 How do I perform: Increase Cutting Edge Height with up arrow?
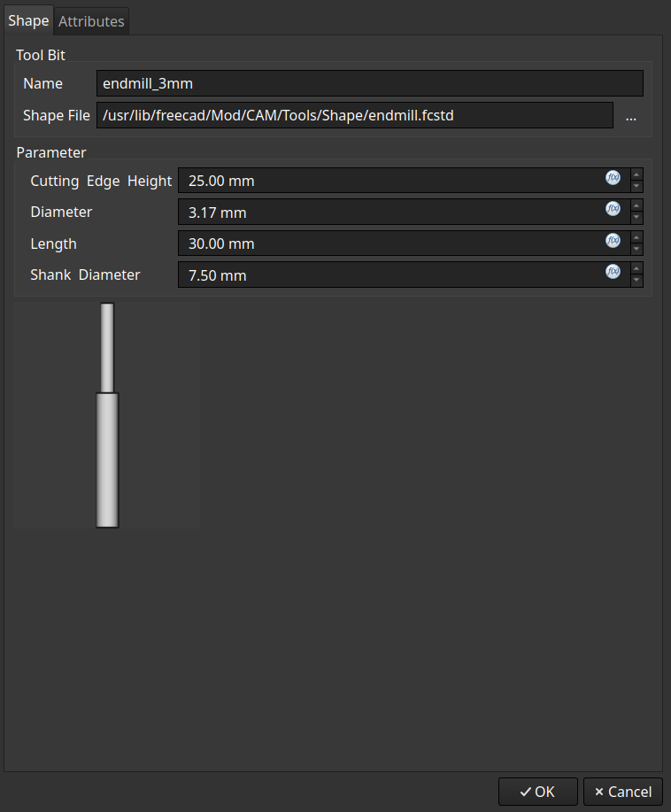pyautogui.click(x=636, y=174)
